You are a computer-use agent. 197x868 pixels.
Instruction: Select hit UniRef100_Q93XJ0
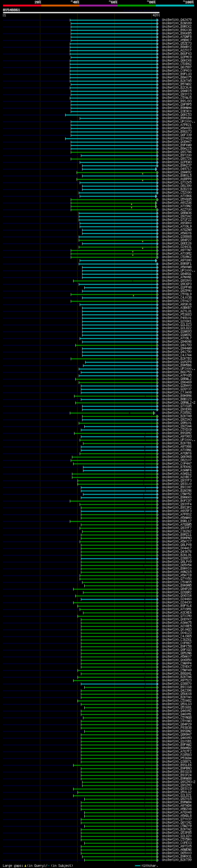pos(176,484)
